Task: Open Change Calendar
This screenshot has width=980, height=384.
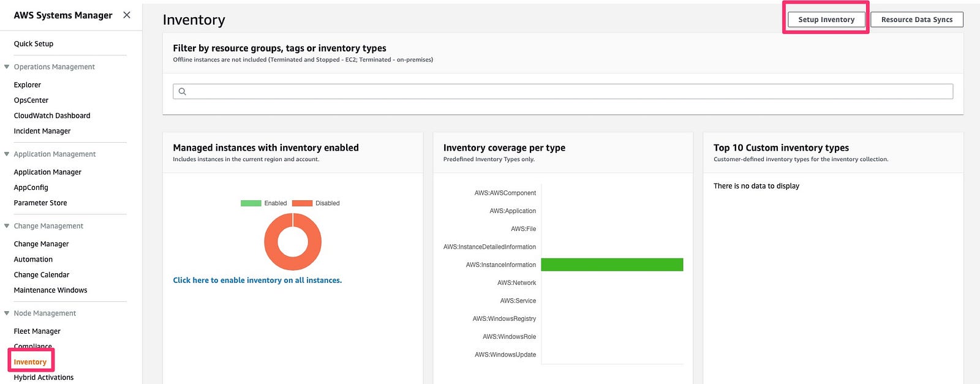Action: pos(42,275)
